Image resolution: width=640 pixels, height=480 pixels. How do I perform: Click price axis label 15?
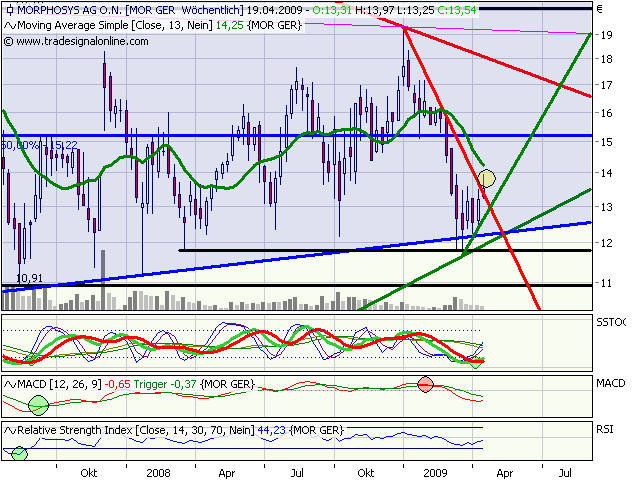607,142
